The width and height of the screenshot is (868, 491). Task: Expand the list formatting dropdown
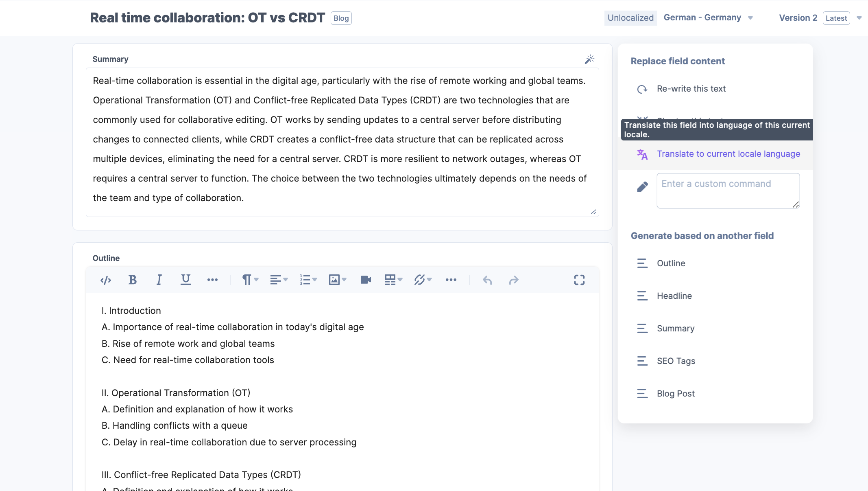(315, 280)
